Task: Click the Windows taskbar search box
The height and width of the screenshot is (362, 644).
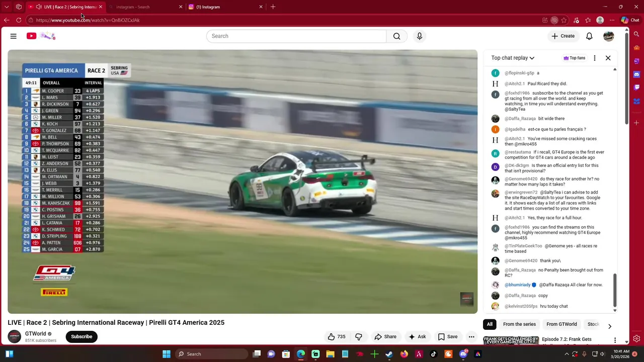Action: [210, 354]
